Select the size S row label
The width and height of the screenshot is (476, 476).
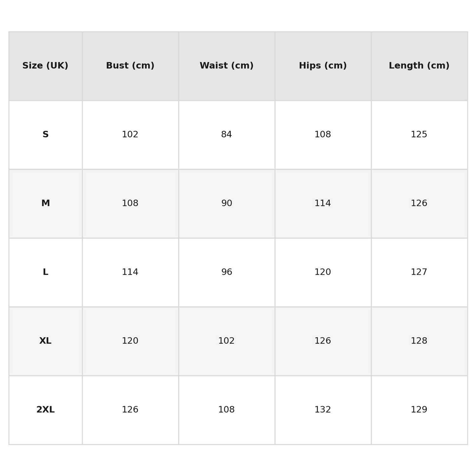45,135
